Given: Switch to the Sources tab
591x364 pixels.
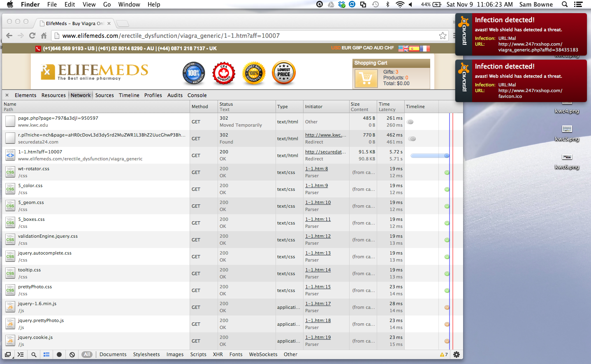Looking at the screenshot, I should coord(104,95).
